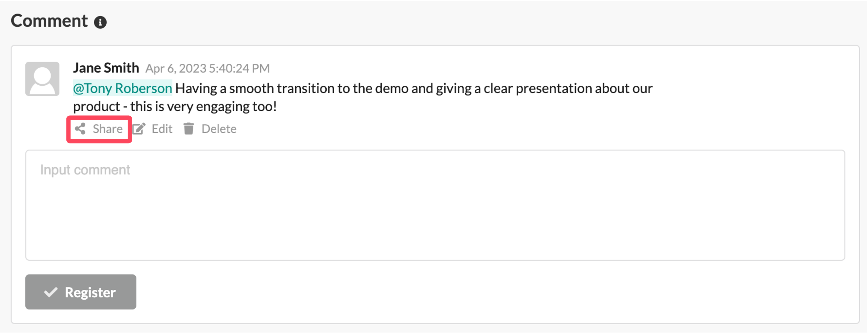Click the share nodes icon
The image size is (868, 333).
pos(80,129)
